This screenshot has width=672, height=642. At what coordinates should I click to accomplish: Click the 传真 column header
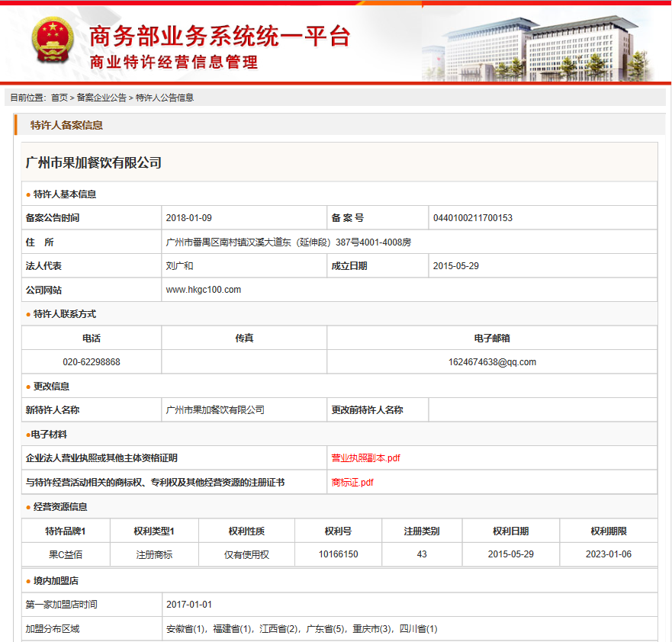[244, 338]
